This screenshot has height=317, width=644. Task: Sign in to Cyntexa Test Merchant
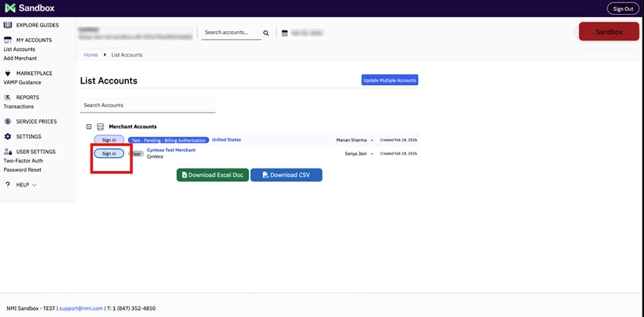click(109, 154)
